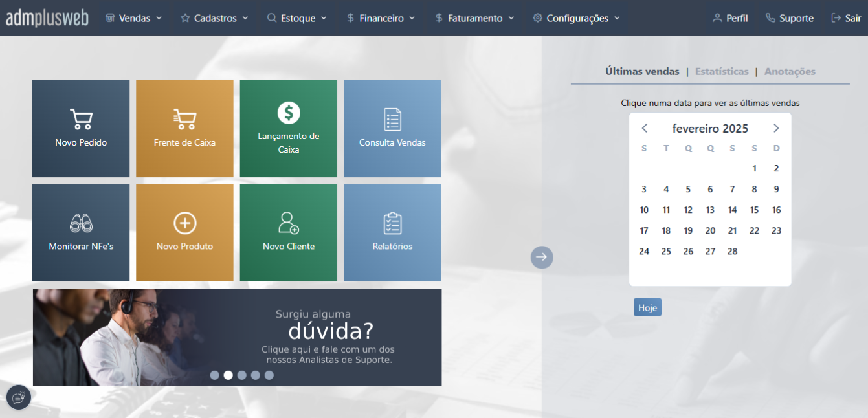Image resolution: width=868 pixels, height=418 pixels.
Task: Open the Consulta Vendas tile
Action: 392,129
